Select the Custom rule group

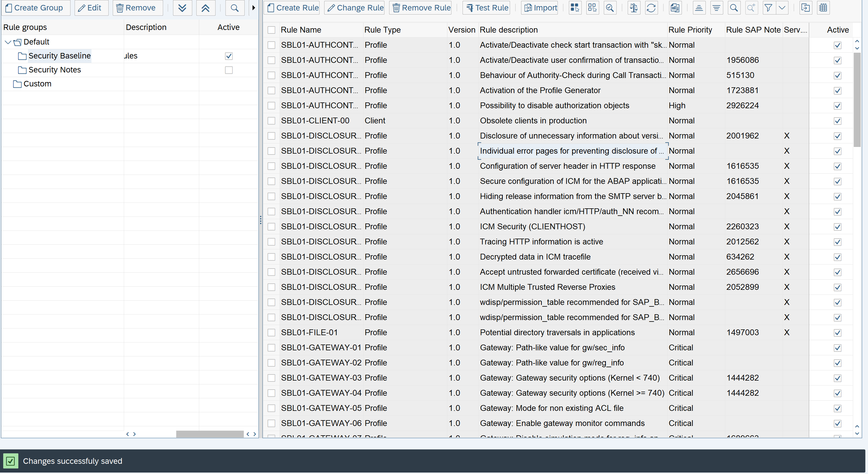pyautogui.click(x=37, y=84)
